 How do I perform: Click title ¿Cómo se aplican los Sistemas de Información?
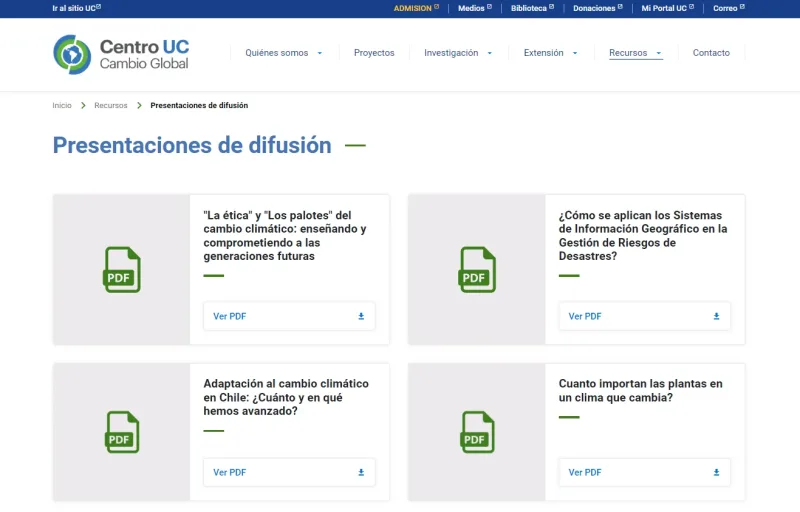643,236
